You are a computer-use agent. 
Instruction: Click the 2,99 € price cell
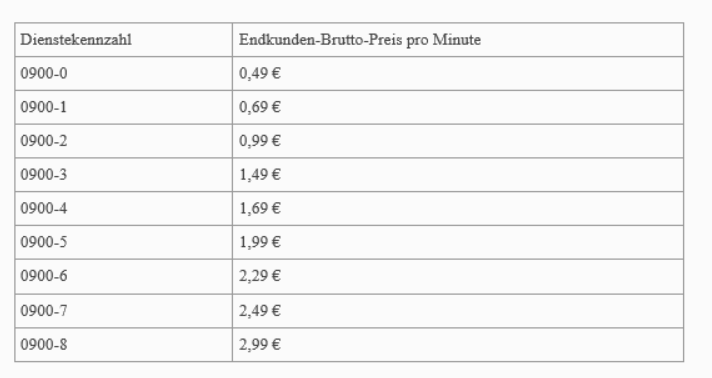(x=458, y=345)
